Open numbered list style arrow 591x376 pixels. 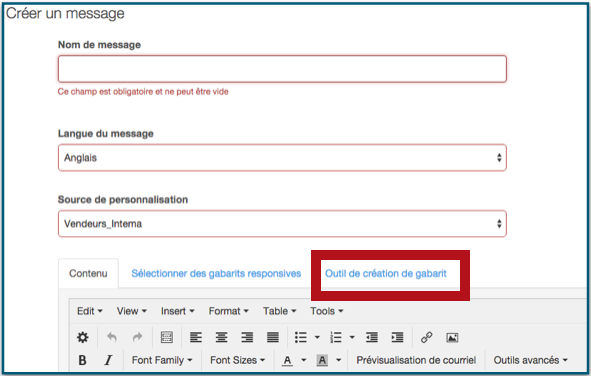352,337
